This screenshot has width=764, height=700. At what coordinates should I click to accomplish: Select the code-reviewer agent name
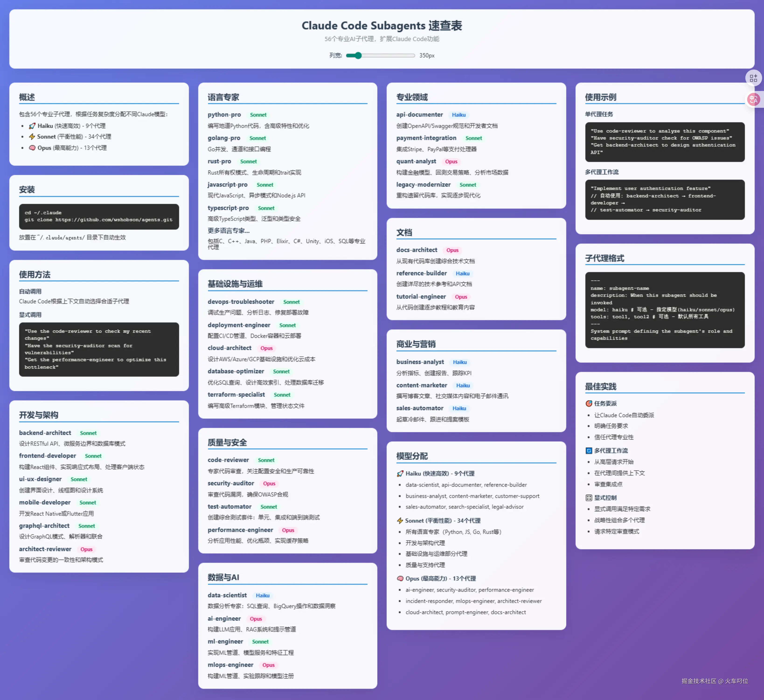(228, 460)
